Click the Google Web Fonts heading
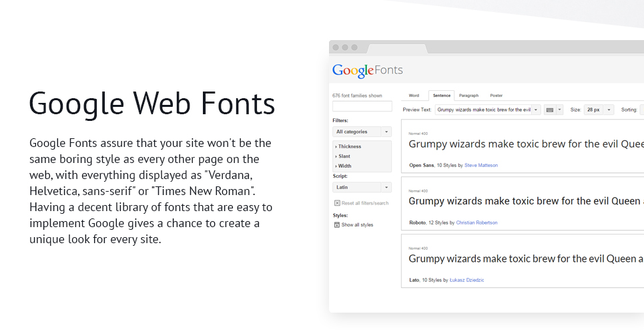This screenshot has width=644, height=334. coord(152,104)
